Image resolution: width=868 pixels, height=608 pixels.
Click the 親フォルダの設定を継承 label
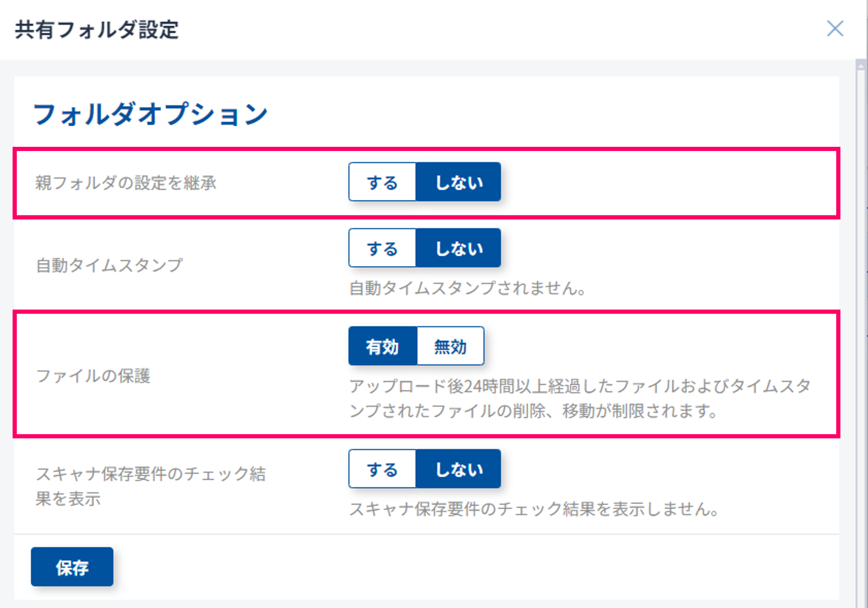pos(126,183)
